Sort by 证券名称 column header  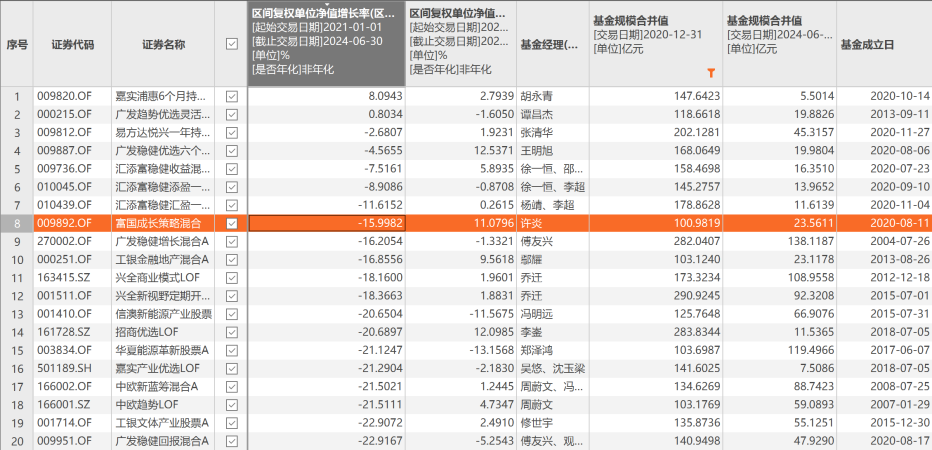pyautogui.click(x=163, y=44)
